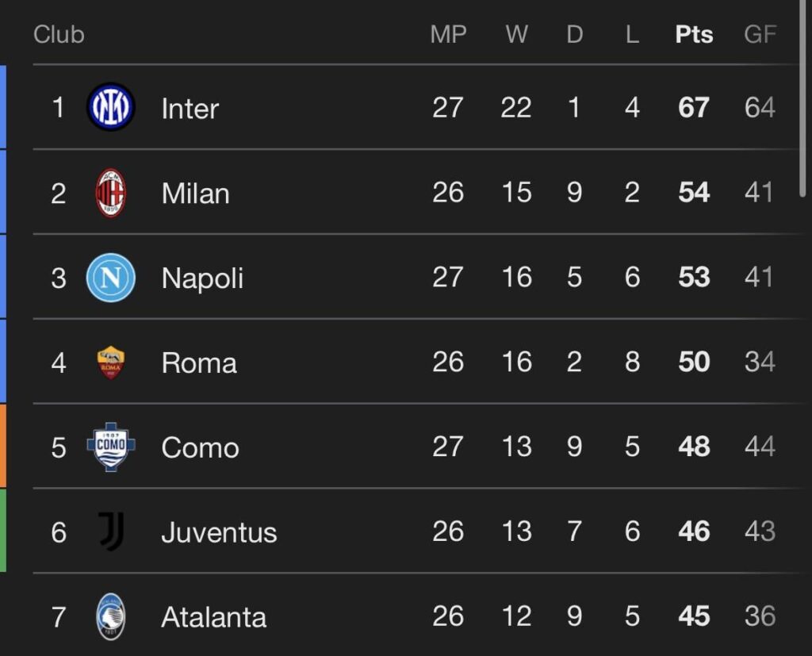This screenshot has width=812, height=656.
Task: Sort by the W column header
Action: [516, 34]
